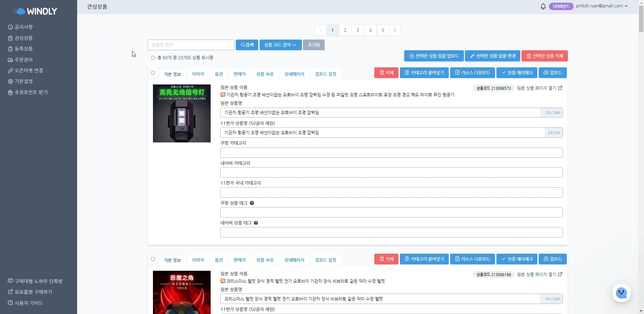Toggle the select-all products checkbox
Image resolution: width=644 pixels, height=314 pixels.
point(153,58)
